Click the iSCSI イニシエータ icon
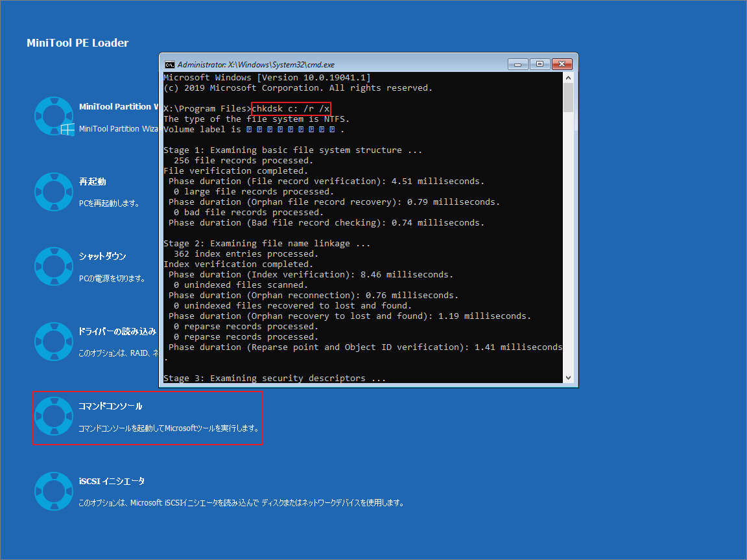The height and width of the screenshot is (560, 747). 54,491
